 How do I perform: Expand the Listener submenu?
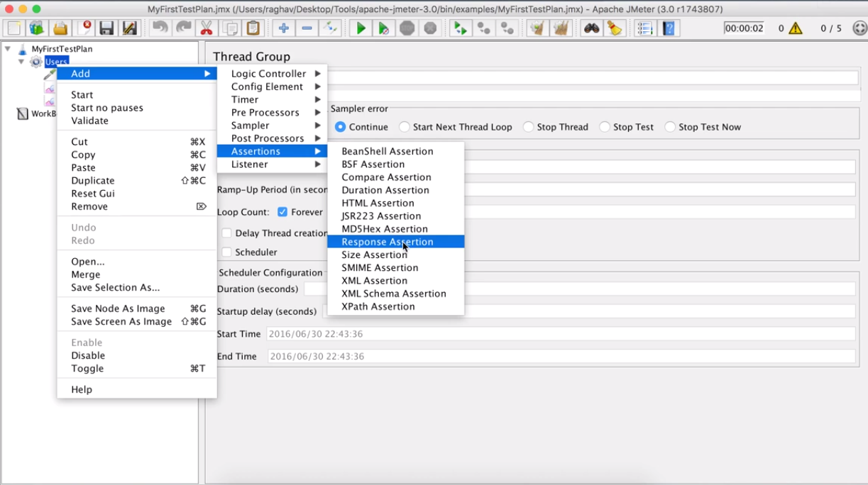pos(272,164)
